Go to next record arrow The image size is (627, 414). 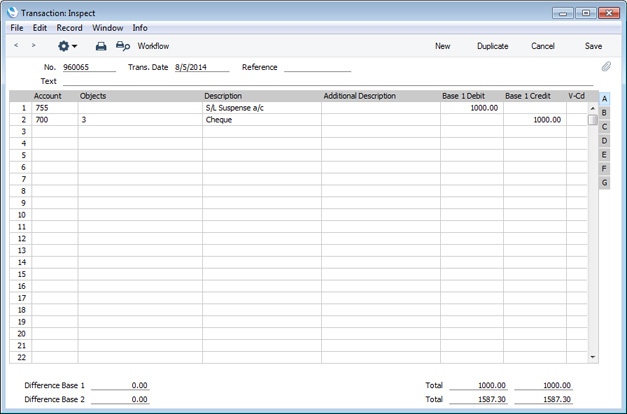coord(34,46)
